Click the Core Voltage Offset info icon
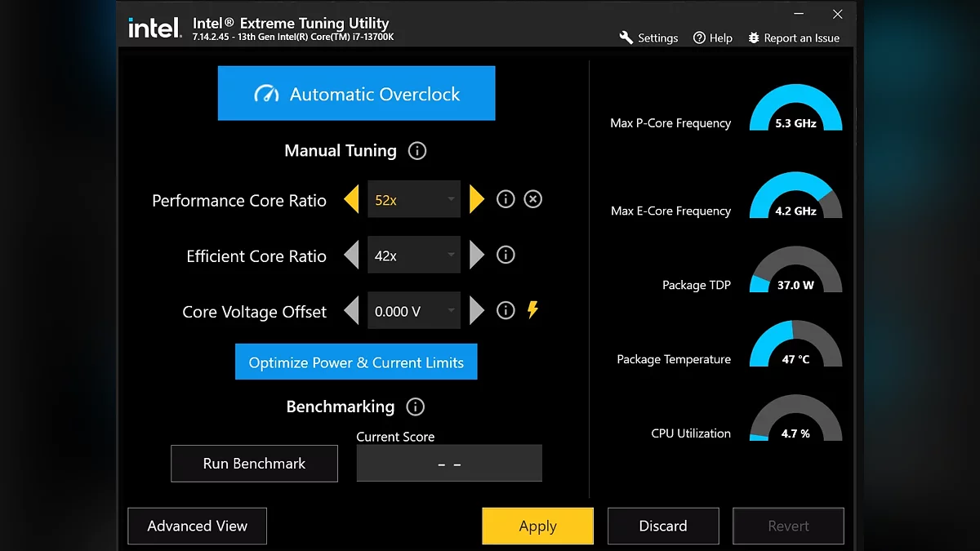 click(506, 311)
